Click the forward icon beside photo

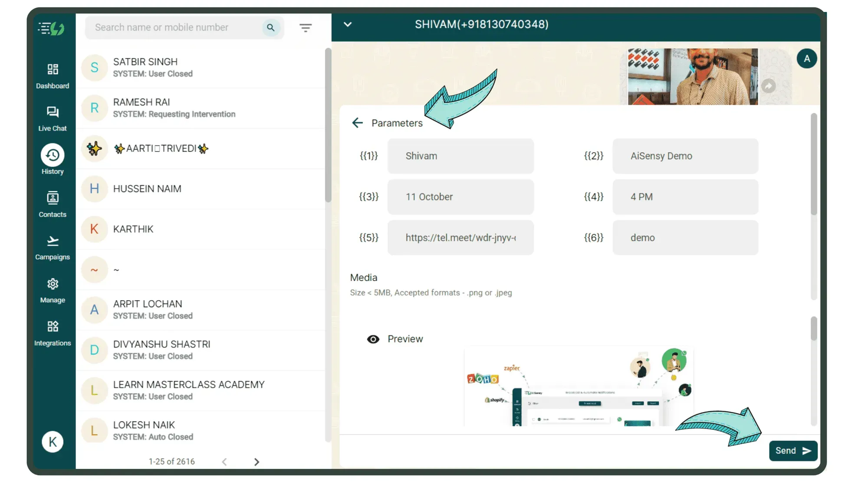(x=768, y=86)
